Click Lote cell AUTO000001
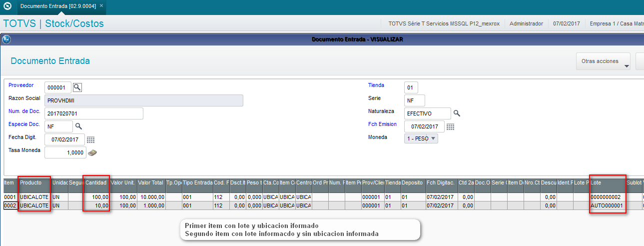The height and width of the screenshot is (246, 644). pyautogui.click(x=607, y=205)
